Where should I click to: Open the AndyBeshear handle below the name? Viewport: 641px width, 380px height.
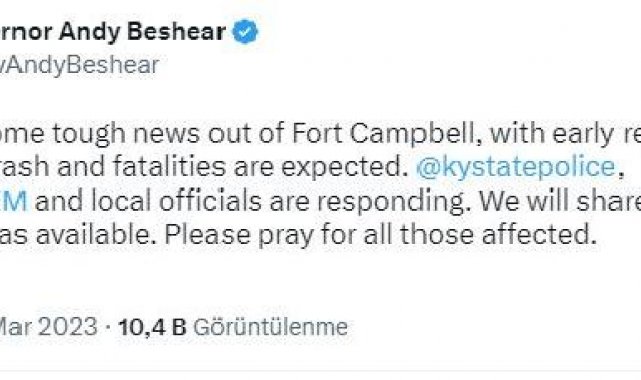tap(79, 65)
